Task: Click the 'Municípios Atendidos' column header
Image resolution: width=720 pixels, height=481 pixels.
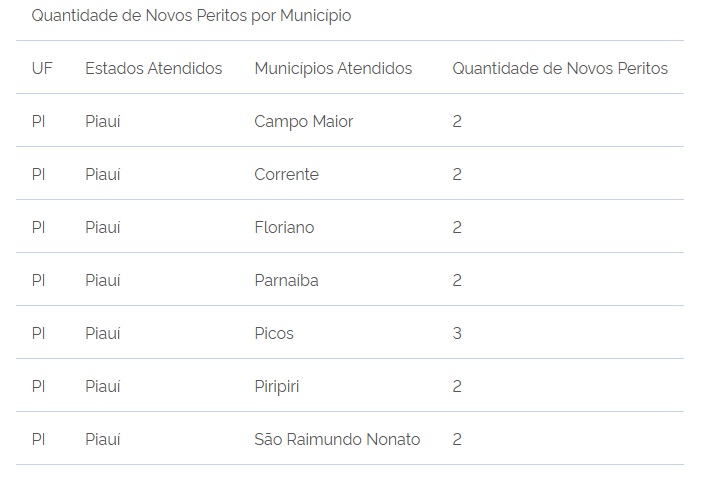Action: [x=333, y=69]
